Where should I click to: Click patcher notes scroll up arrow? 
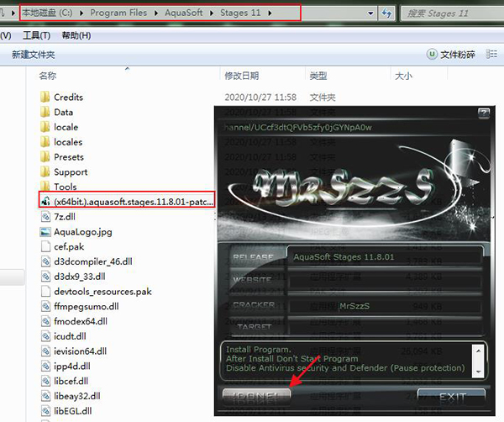(478, 351)
